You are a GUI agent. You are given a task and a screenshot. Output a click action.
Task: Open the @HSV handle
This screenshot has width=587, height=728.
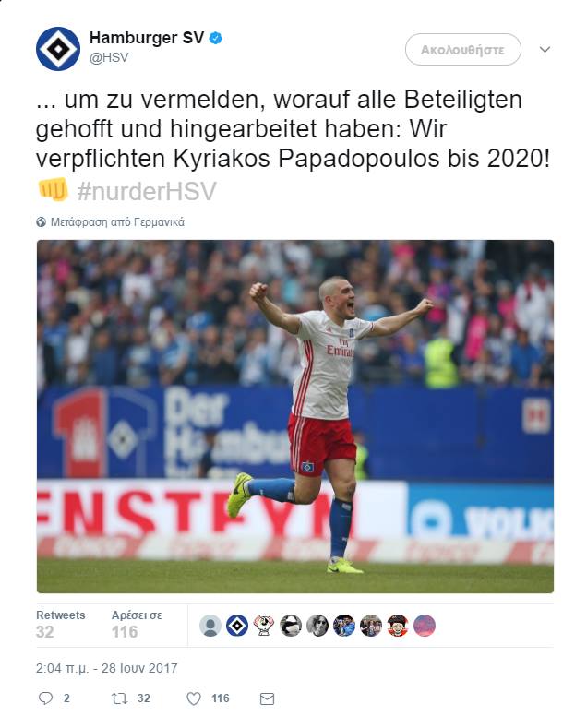click(109, 57)
